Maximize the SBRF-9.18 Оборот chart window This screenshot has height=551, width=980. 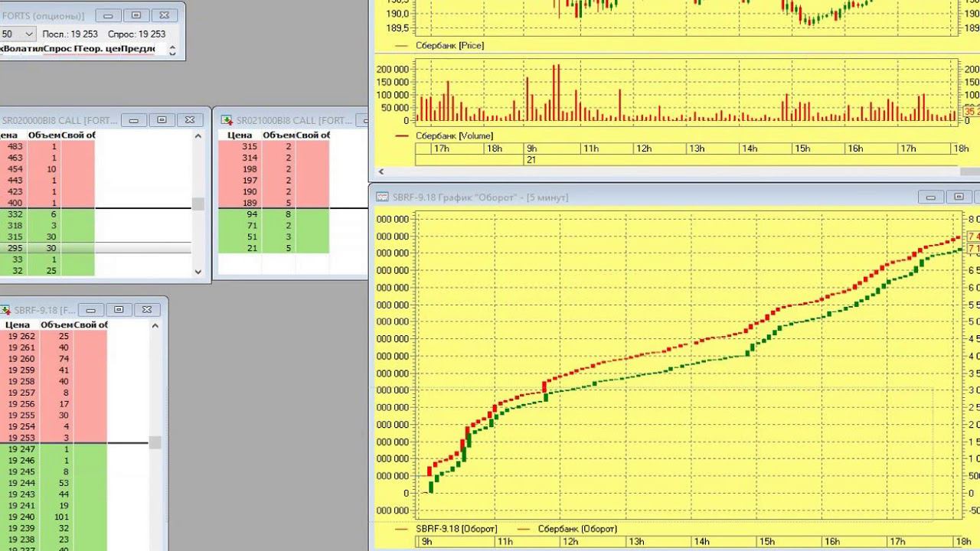[x=959, y=197]
